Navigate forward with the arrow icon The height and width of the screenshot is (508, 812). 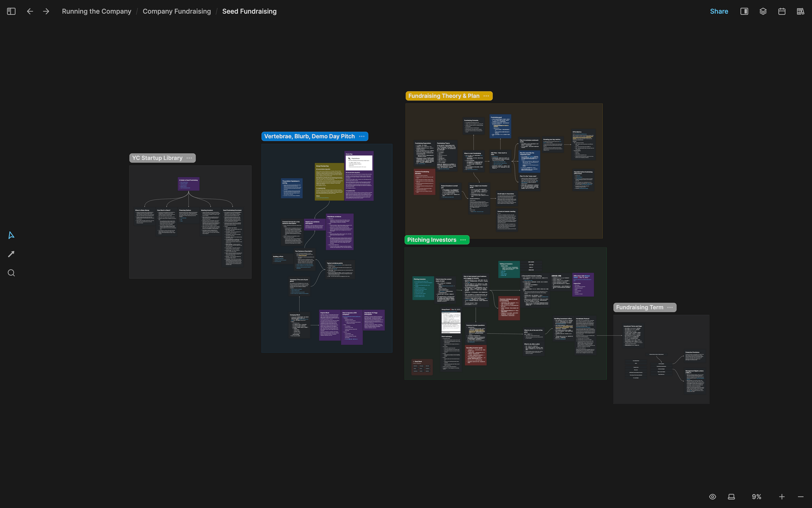click(46, 11)
